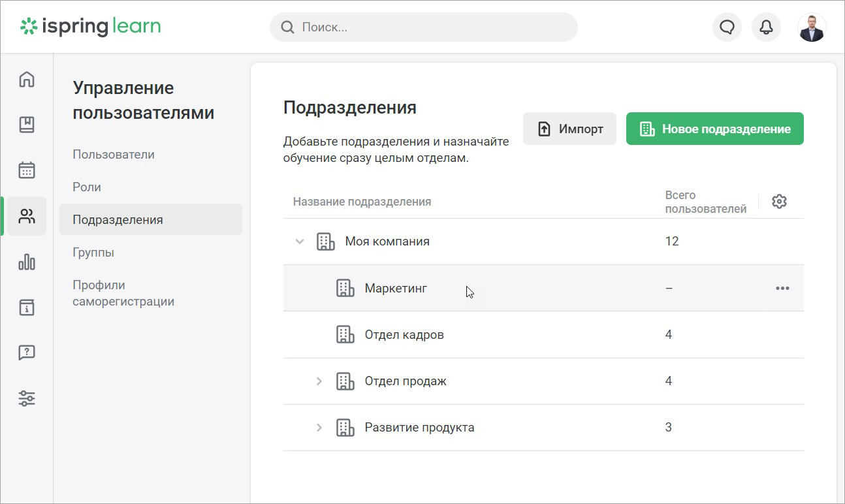Select the users management sidebar icon
845x504 pixels.
(27, 216)
